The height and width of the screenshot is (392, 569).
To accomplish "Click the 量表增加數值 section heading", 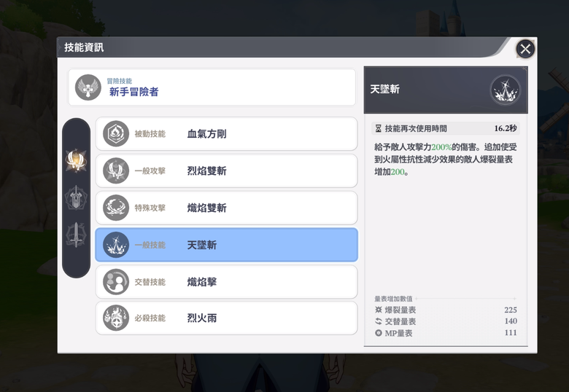I will [393, 299].
